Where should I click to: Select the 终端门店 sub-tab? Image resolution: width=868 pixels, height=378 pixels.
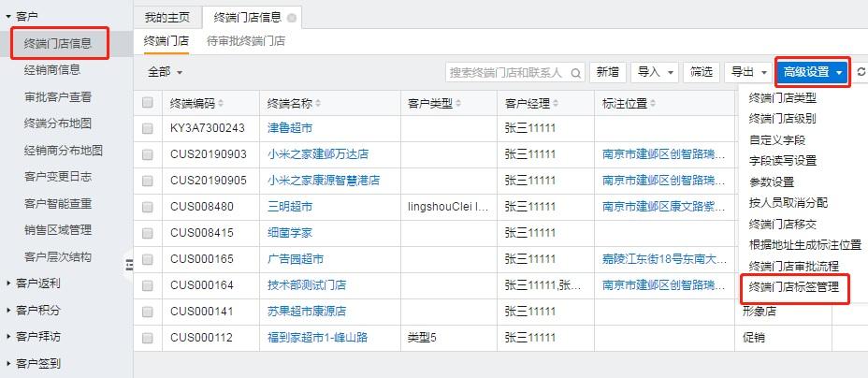(166, 41)
